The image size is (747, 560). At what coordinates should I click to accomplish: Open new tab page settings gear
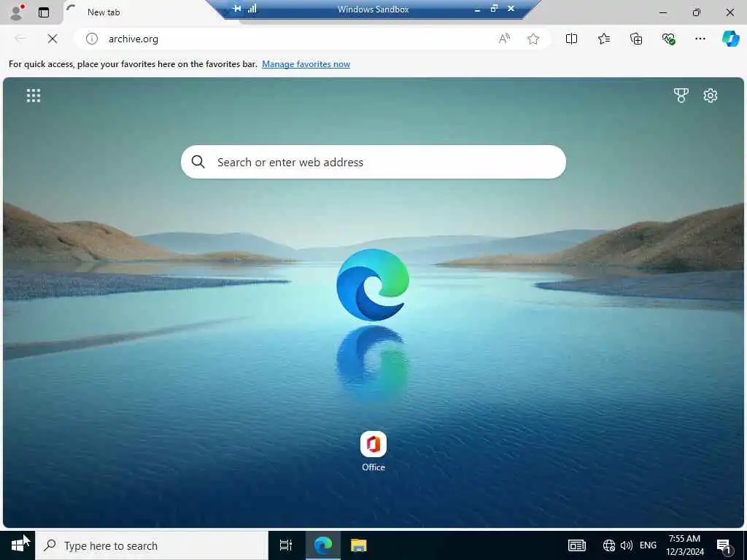710,96
